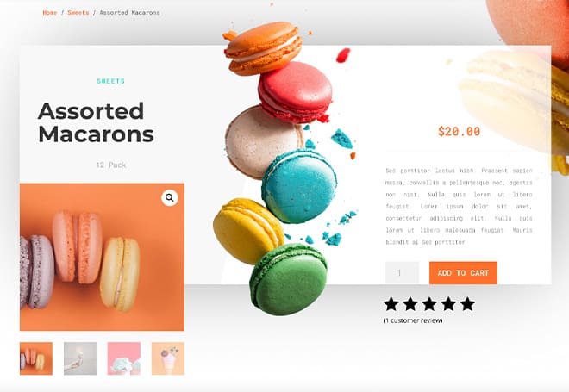Click the magnifier zoom icon on product image

tap(170, 197)
